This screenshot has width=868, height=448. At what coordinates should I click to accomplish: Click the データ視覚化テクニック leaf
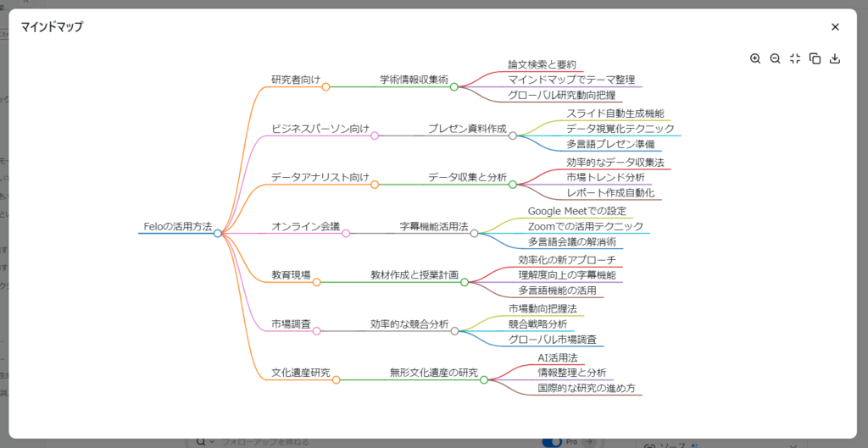point(620,129)
